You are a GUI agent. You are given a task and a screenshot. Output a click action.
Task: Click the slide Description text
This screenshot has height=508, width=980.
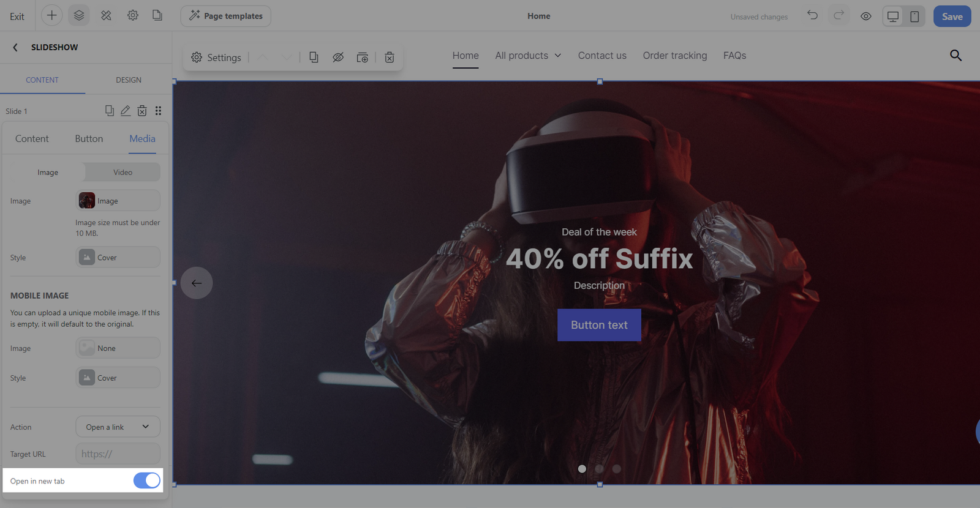pos(599,285)
